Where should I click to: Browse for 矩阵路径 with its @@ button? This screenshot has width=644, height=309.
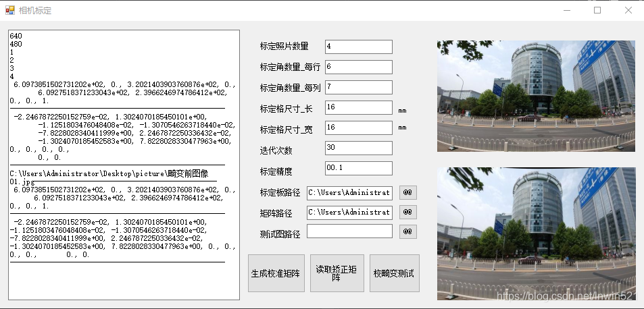[408, 213]
